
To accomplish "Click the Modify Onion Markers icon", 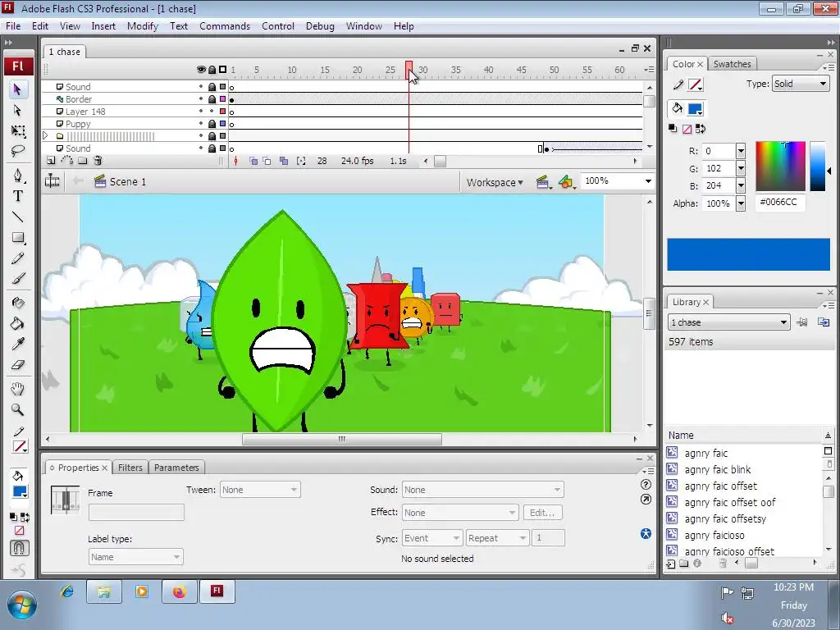I will (301, 161).
